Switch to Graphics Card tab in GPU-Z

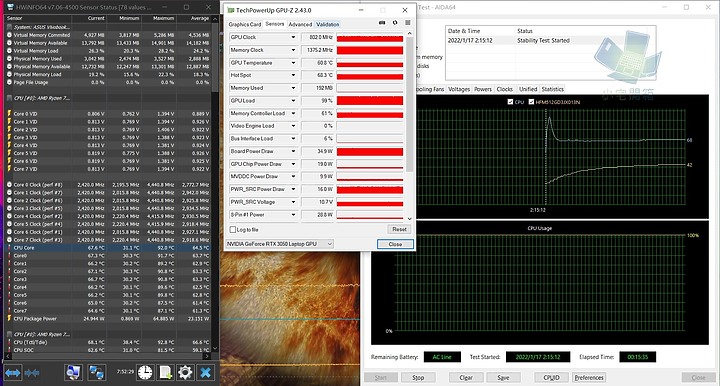click(245, 24)
